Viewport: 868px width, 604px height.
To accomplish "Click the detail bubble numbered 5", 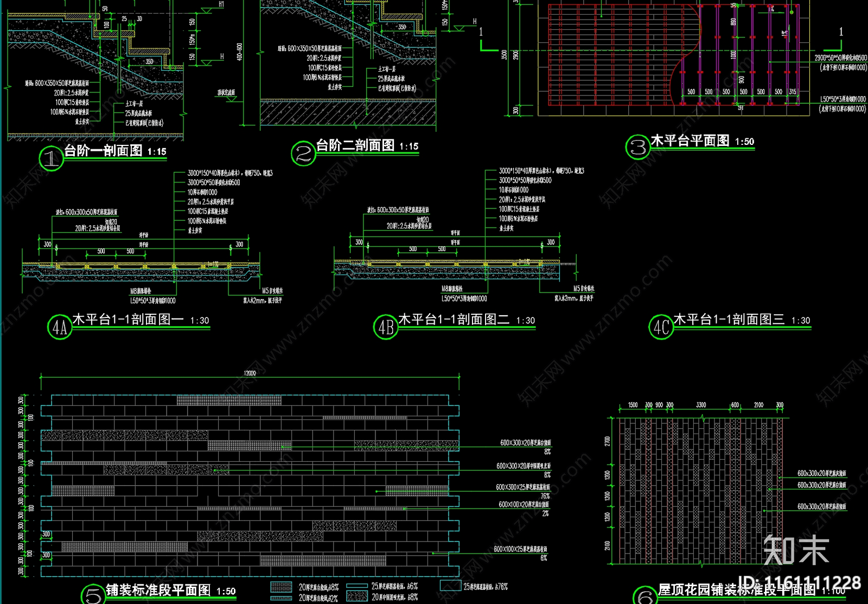I will click(x=93, y=595).
